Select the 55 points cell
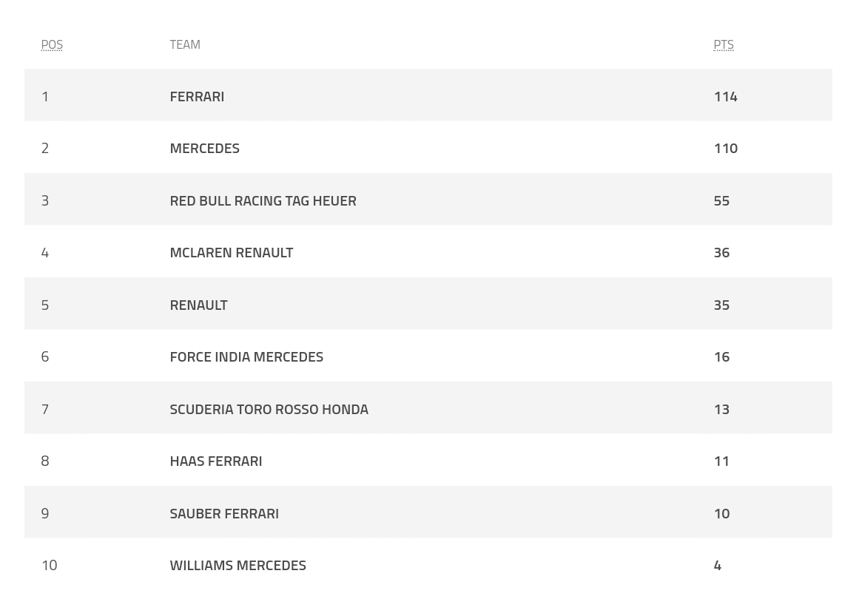Viewport: 859px width, 616px height. pos(721,201)
